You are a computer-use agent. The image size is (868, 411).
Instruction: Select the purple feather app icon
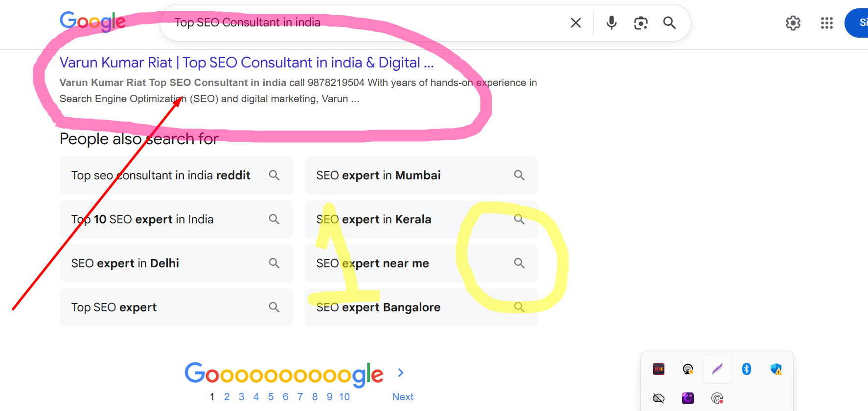tap(717, 369)
